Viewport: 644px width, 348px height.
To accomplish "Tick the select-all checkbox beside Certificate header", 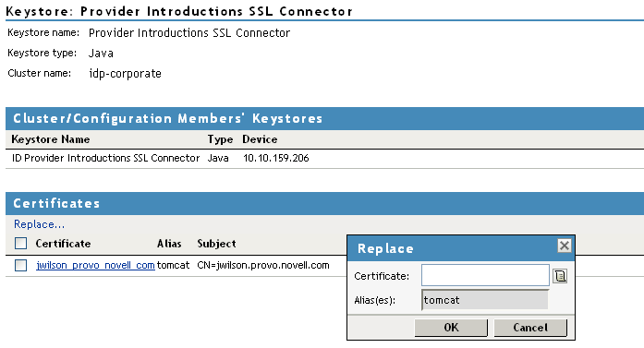I will [x=20, y=244].
